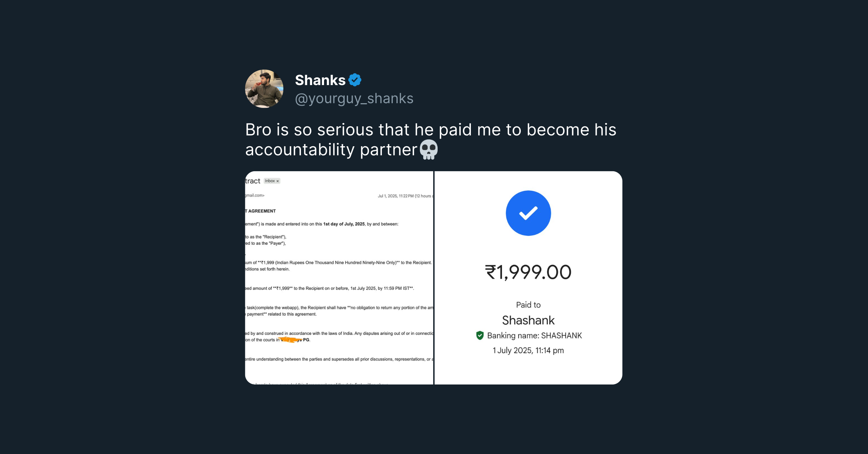The height and width of the screenshot is (454, 868).
Task: Click the gmail.com sender address
Action: tap(255, 196)
